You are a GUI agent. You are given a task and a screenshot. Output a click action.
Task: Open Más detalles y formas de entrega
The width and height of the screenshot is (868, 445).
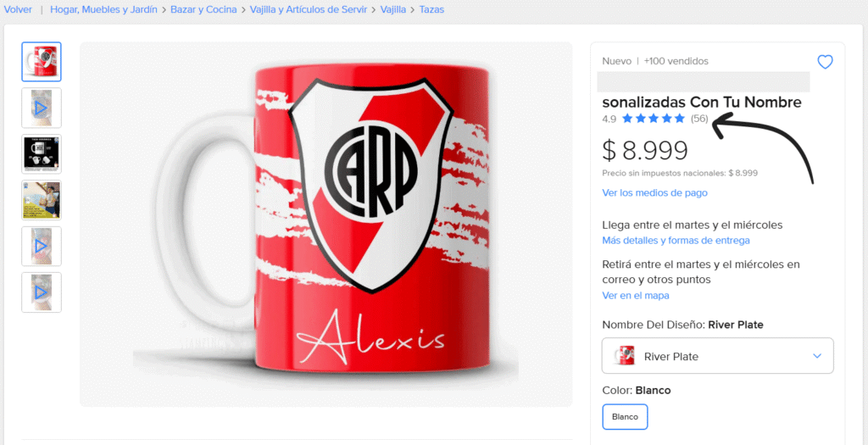(676, 240)
